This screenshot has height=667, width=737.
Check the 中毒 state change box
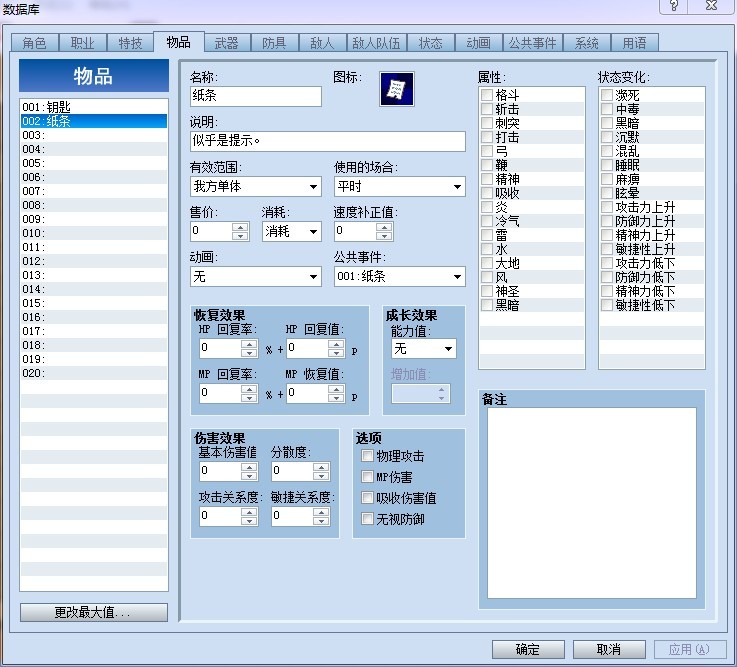pyautogui.click(x=607, y=109)
